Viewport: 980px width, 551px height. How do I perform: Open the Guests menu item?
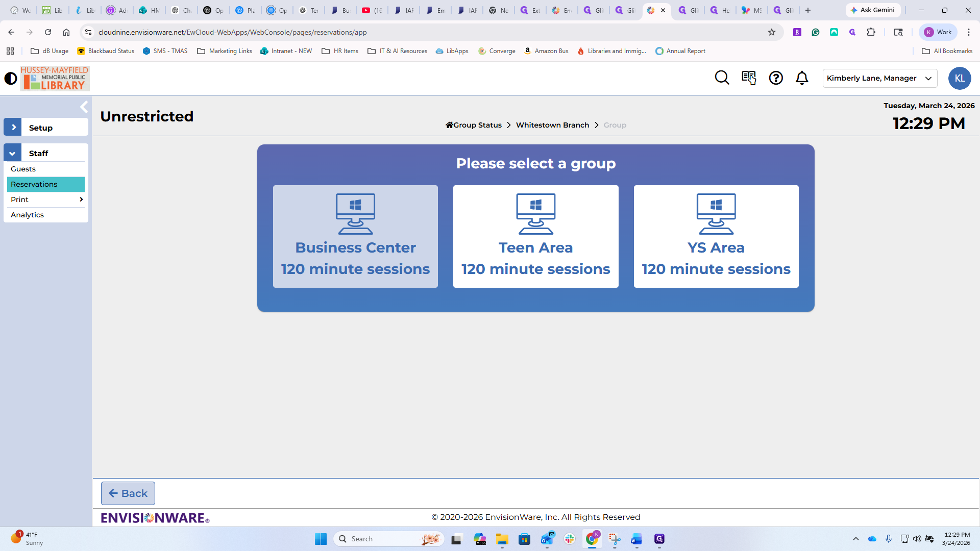(23, 169)
